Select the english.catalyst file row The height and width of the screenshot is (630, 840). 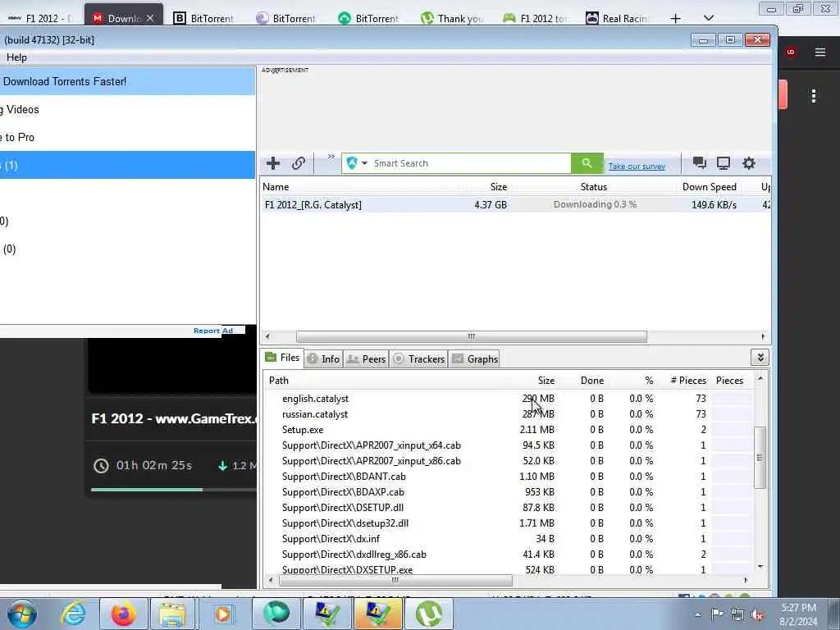[508, 399]
